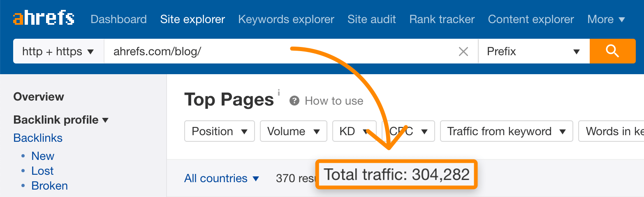Image resolution: width=644 pixels, height=197 pixels.
Task: Click the Top Pages heading
Action: coord(229,100)
